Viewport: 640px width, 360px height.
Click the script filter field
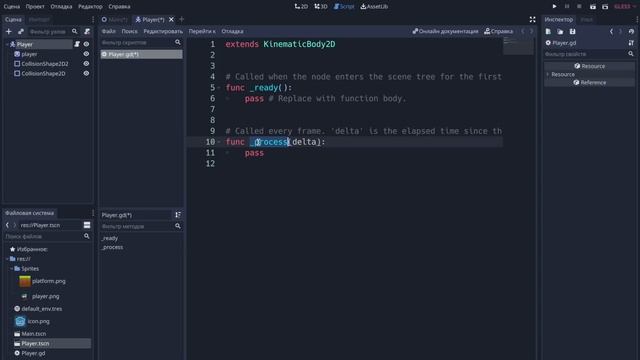(141, 42)
